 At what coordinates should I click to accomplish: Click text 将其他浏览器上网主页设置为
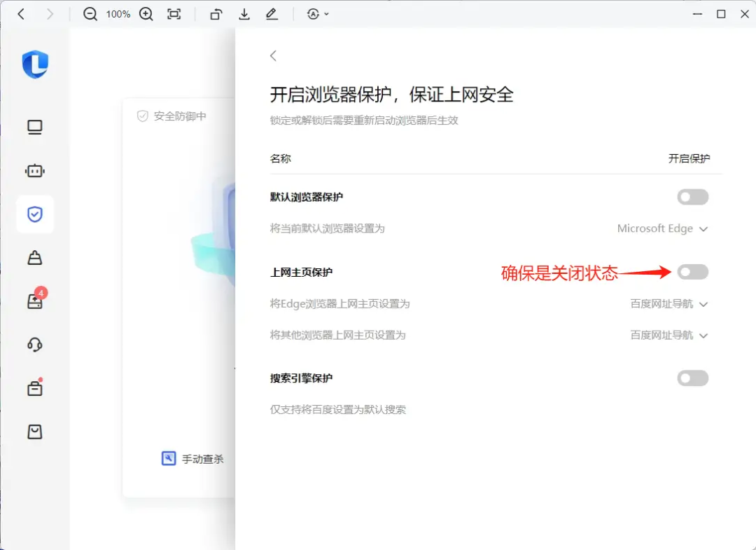337,336
